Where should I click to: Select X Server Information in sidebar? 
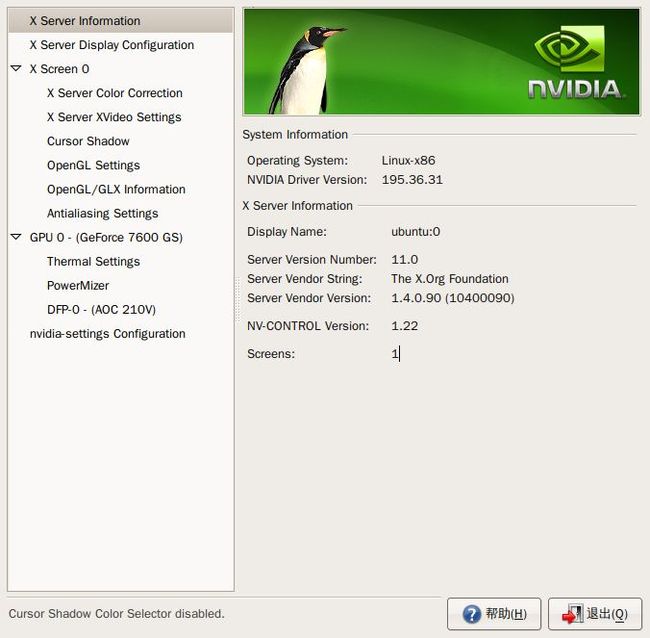pos(121,21)
